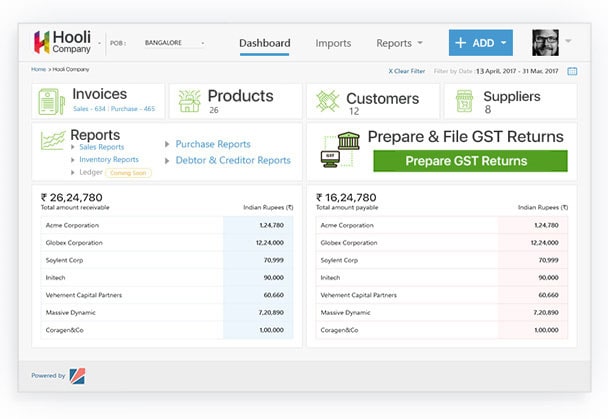608x419 pixels.
Task: Click the date range 13 April 2017 filter
Action: coord(517,71)
